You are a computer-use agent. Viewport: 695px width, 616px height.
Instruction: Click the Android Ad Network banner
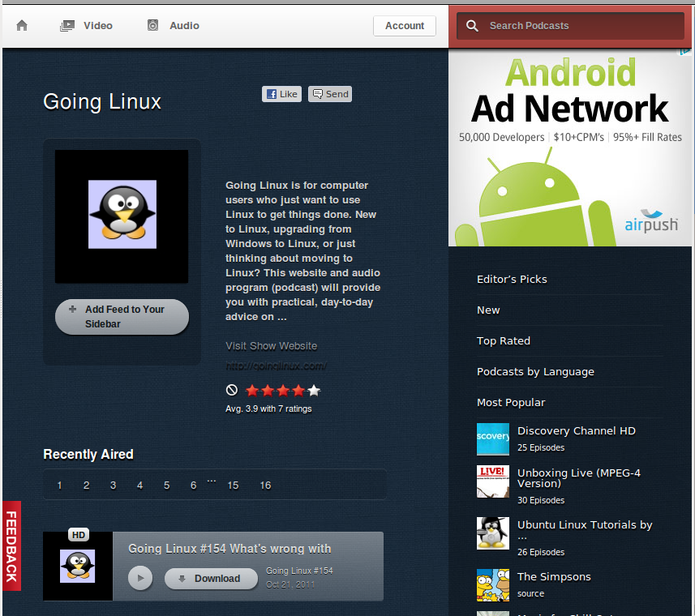(570, 148)
